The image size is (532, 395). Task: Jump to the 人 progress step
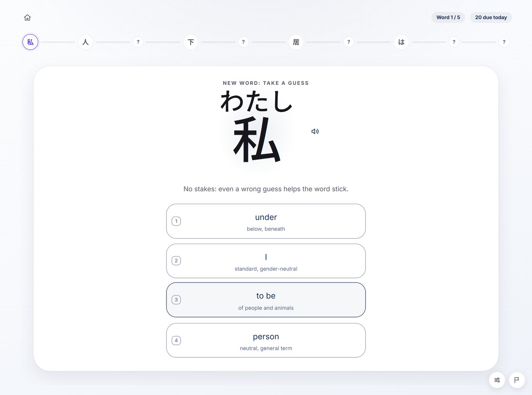(x=85, y=42)
